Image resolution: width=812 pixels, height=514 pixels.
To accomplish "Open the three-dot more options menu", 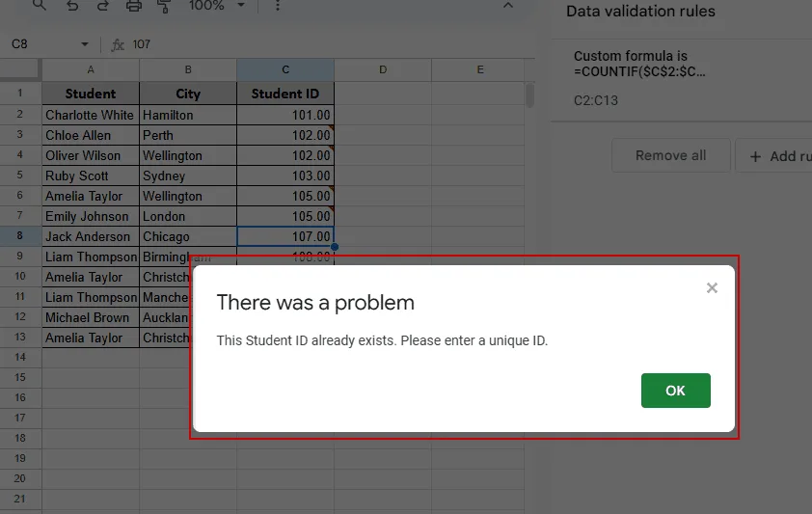I will (278, 6).
